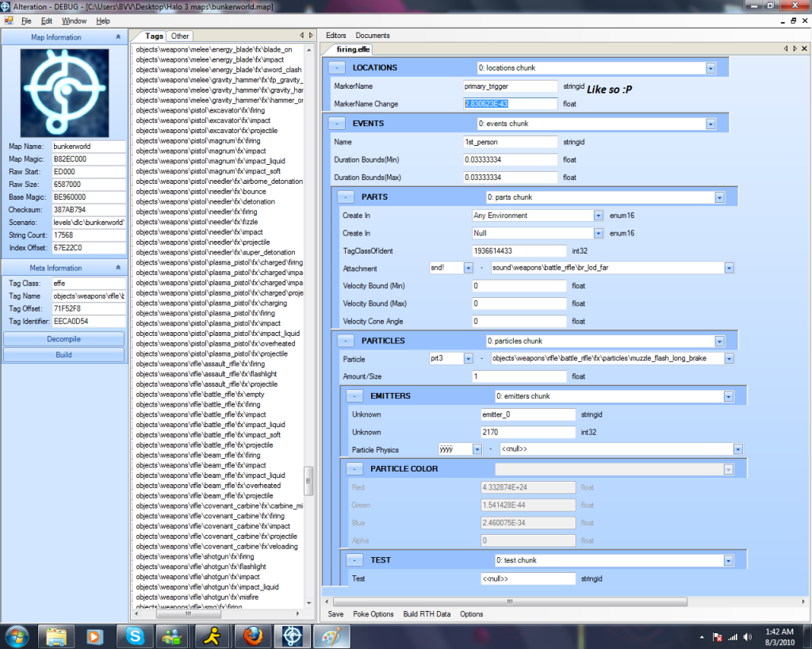Screen dimensions: 812x649
Task: Open Paint from the taskbar
Action: 331,636
